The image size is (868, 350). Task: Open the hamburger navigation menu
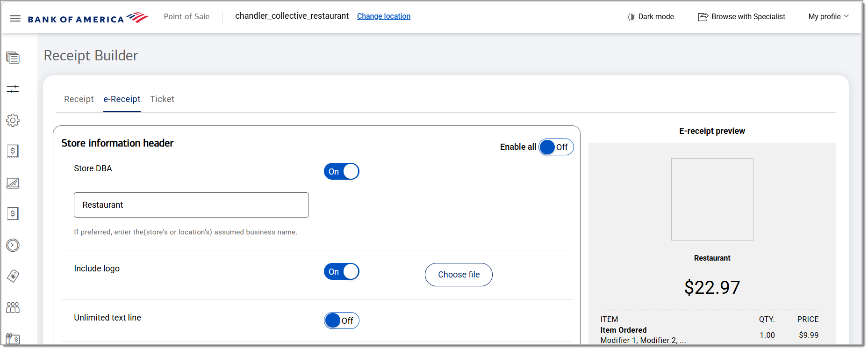[x=15, y=18]
